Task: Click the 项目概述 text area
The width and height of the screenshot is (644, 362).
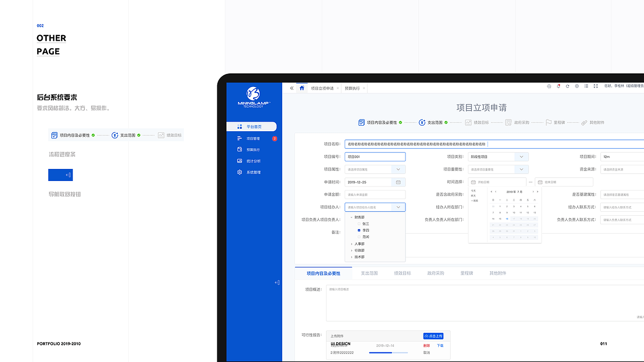Action: pyautogui.click(x=485, y=303)
